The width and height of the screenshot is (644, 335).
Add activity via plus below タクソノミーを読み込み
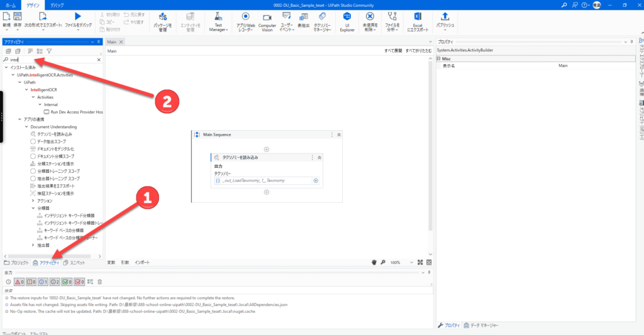click(x=267, y=192)
